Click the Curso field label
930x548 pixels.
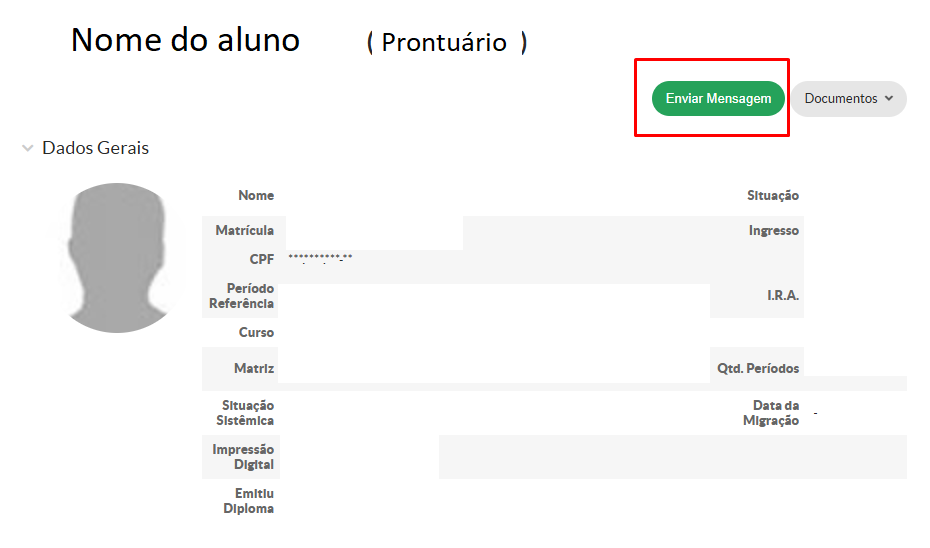pyautogui.click(x=256, y=332)
